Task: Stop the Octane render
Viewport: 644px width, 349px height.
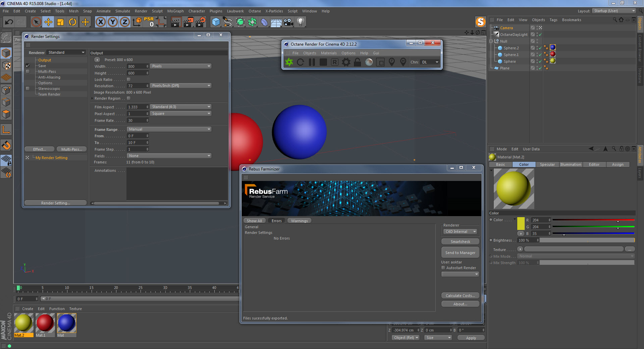Action: (323, 62)
